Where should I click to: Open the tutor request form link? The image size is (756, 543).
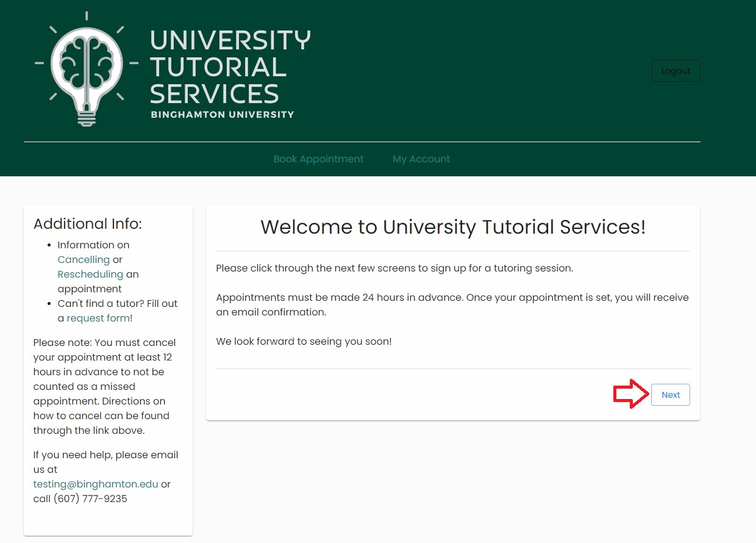click(99, 318)
